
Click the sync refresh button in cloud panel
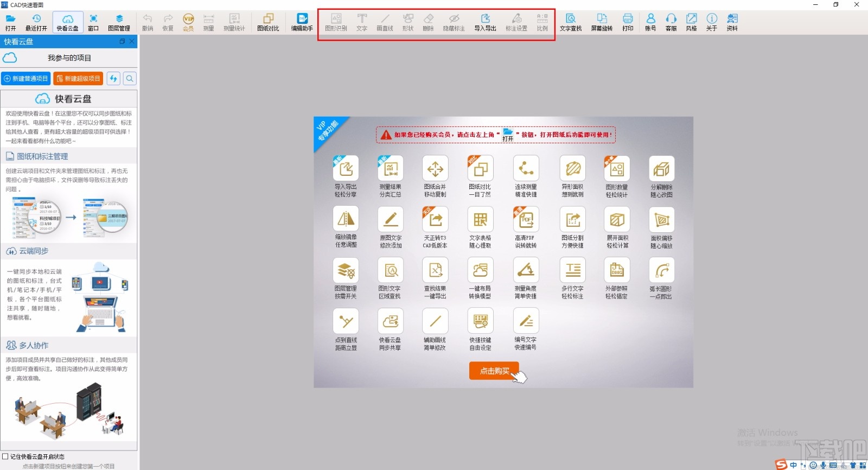(x=113, y=79)
